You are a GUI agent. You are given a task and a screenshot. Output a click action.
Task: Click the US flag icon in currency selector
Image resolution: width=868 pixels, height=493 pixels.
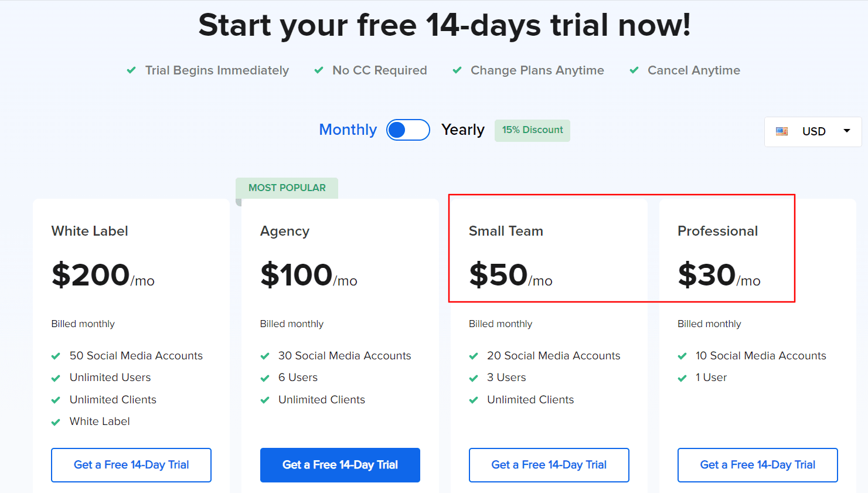(x=782, y=131)
